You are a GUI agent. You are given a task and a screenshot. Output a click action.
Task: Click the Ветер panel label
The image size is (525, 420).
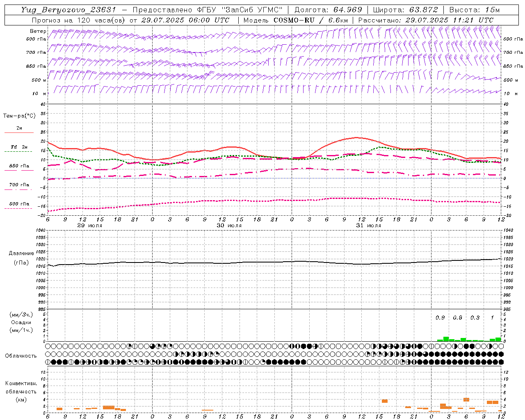38,31
